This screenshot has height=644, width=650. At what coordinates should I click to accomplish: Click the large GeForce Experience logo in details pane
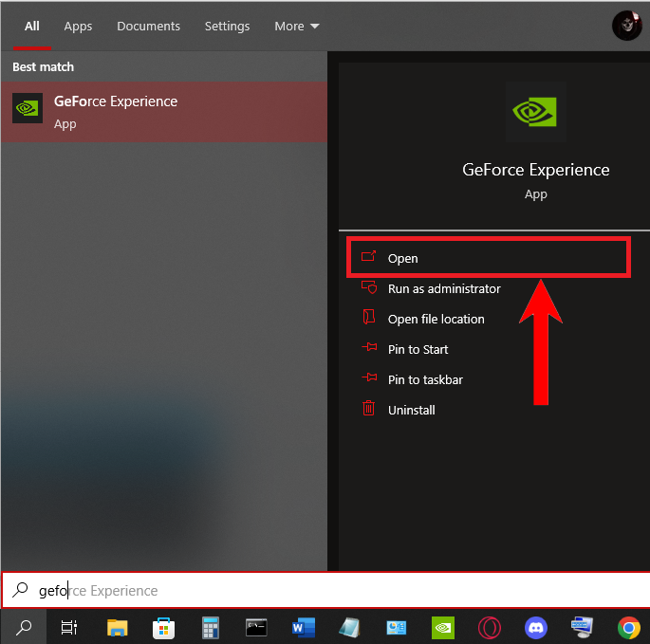point(535,112)
